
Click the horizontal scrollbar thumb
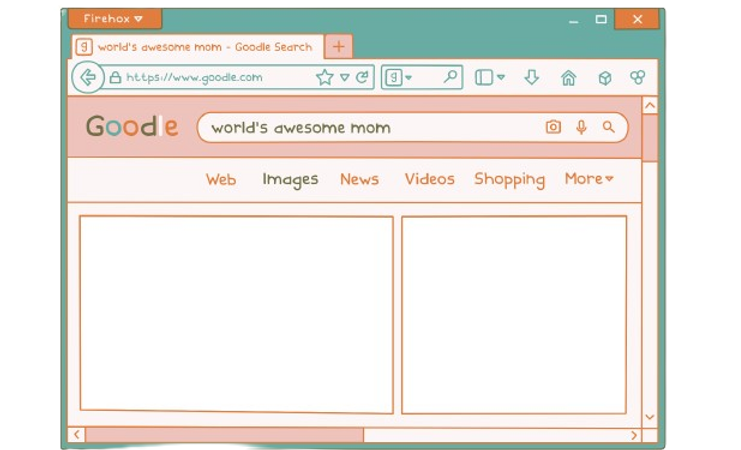(x=224, y=435)
